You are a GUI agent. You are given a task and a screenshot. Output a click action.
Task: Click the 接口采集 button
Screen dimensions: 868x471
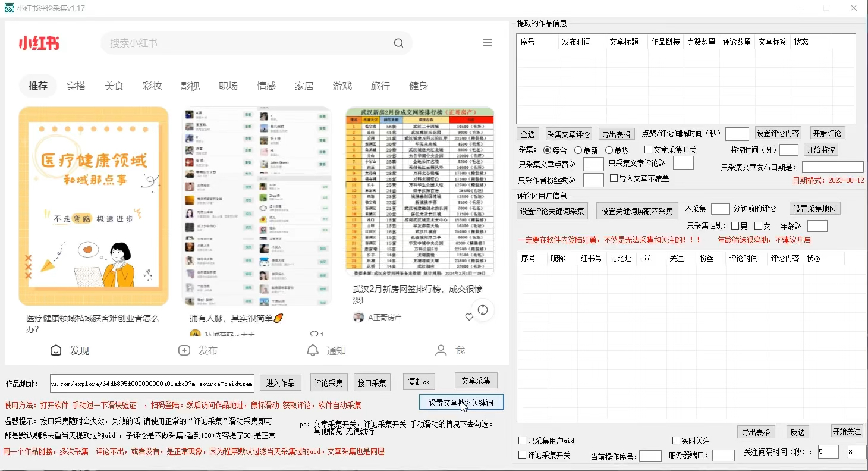click(372, 382)
